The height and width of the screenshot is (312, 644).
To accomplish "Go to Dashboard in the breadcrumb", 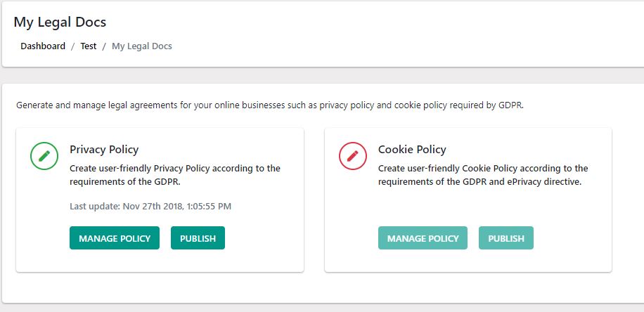I will click(43, 46).
